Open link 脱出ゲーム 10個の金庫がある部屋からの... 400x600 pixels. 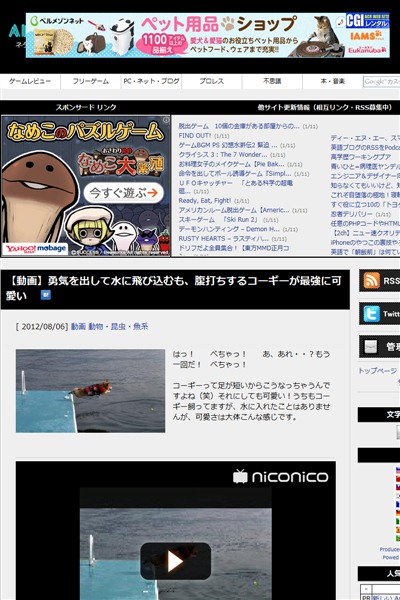click(239, 126)
